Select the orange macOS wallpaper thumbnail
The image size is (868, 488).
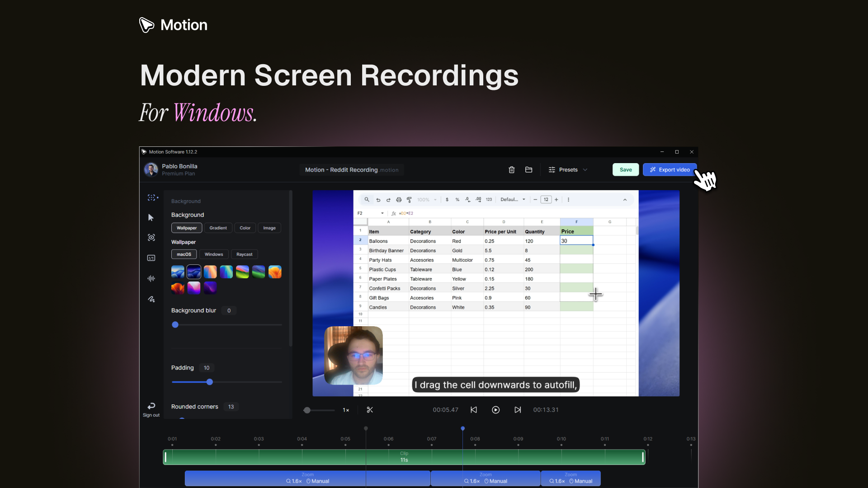pos(274,272)
